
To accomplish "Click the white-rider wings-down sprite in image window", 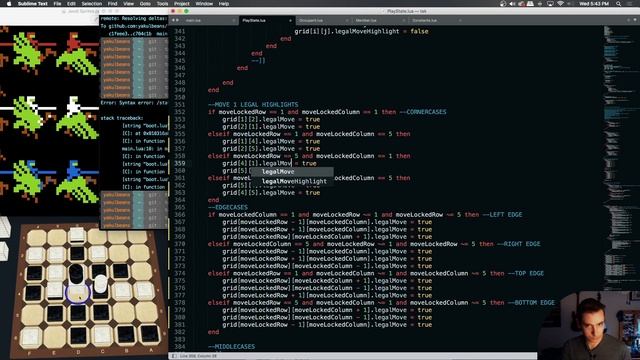I will click(x=77, y=117).
